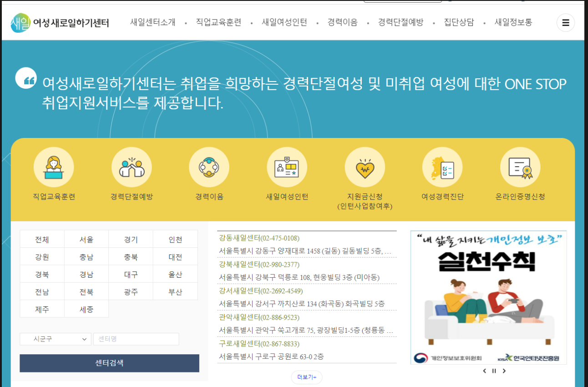
Task: Open the 경력단절예방 high-five icon
Action: [x=132, y=167]
